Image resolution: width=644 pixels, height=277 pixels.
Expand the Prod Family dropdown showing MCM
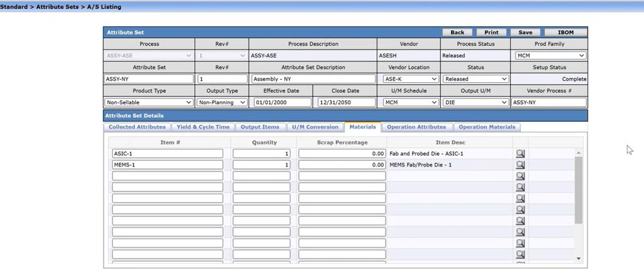click(x=550, y=55)
